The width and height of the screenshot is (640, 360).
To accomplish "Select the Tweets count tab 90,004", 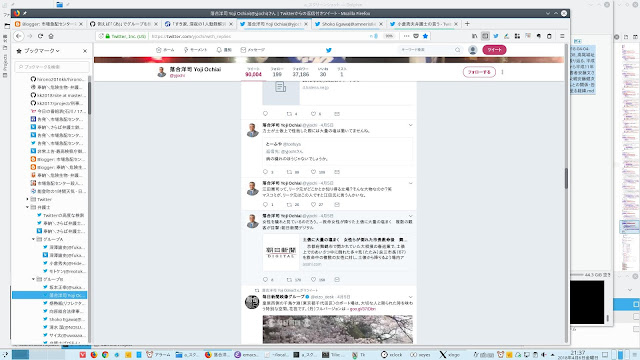I will [253, 72].
